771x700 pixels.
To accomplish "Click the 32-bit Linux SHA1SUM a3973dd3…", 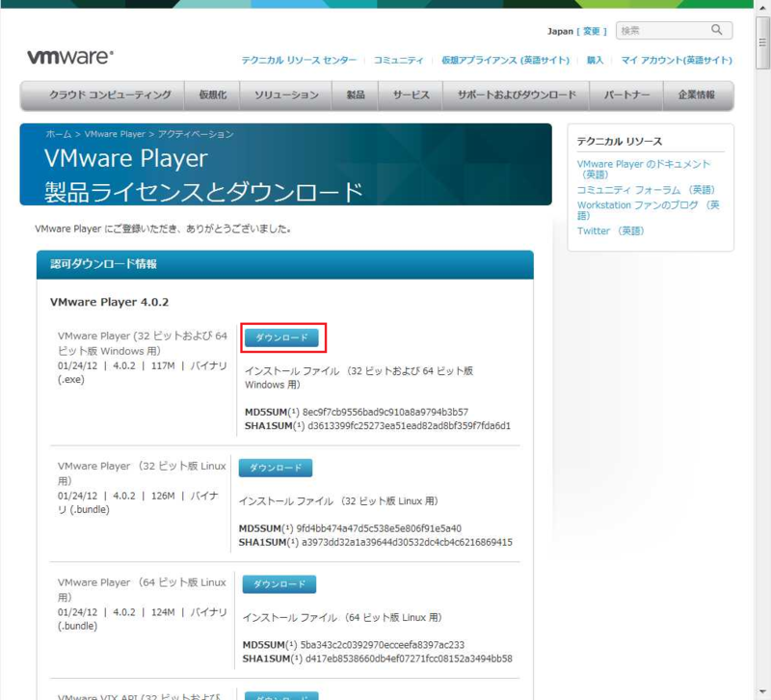I will pos(407,542).
